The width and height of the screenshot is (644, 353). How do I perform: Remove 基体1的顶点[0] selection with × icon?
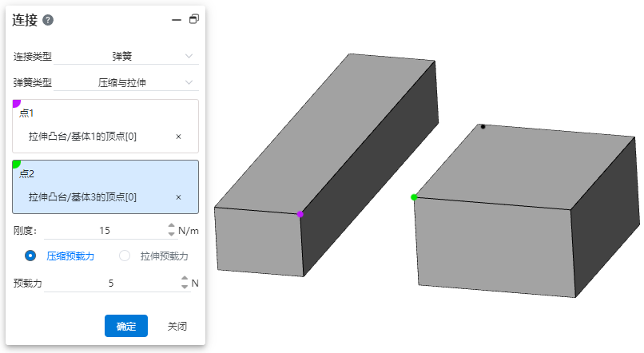[178, 137]
